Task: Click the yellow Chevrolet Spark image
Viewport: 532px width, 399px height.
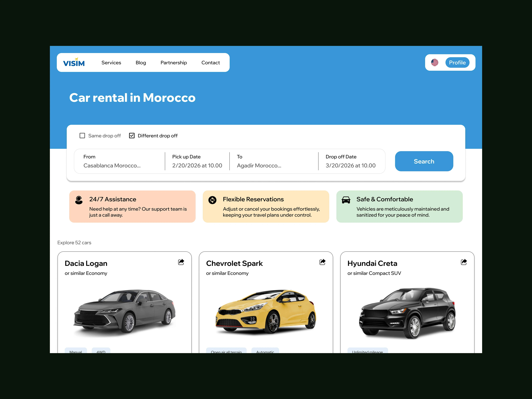Action: (266, 311)
